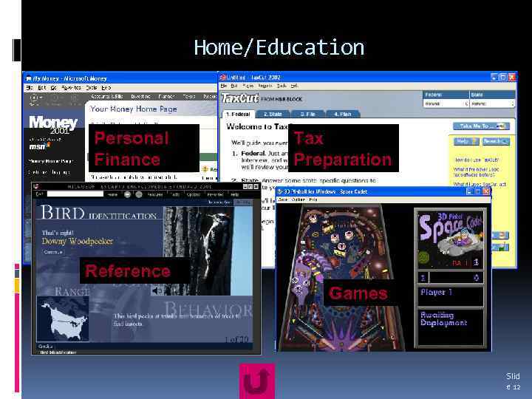Open the Edit menu in TaxCut
Viewport: 532px width, 399px height.
pos(234,86)
